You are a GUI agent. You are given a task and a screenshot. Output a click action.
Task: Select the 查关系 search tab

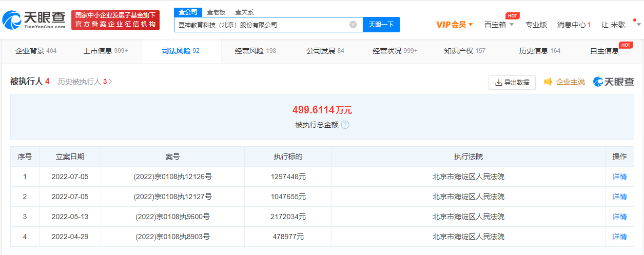point(244,12)
